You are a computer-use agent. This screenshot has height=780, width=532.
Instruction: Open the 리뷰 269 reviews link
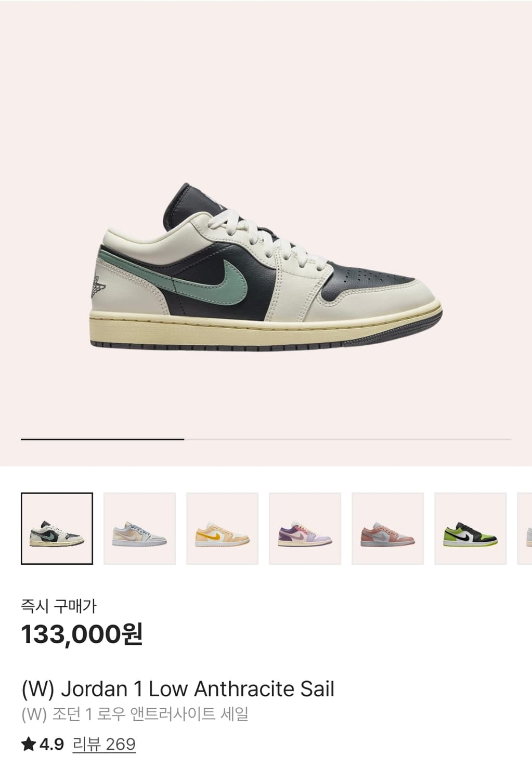point(104,745)
